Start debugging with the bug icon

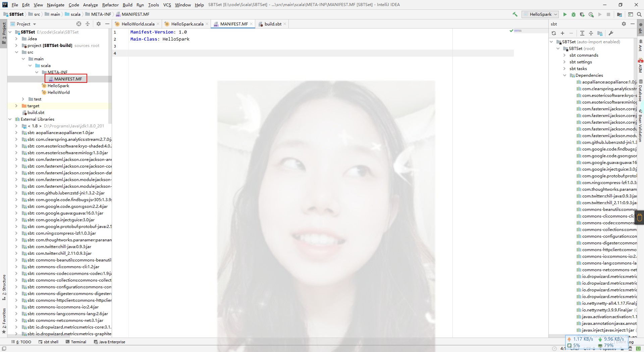pyautogui.click(x=574, y=14)
